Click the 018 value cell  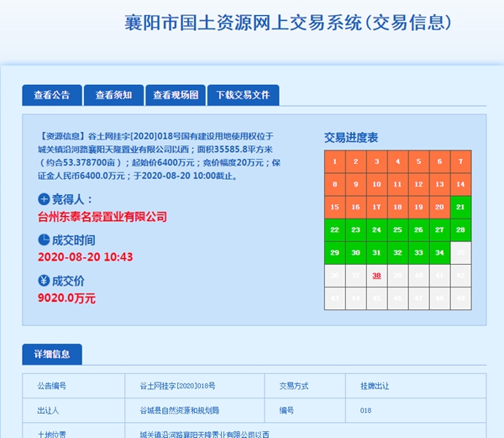tap(416, 410)
